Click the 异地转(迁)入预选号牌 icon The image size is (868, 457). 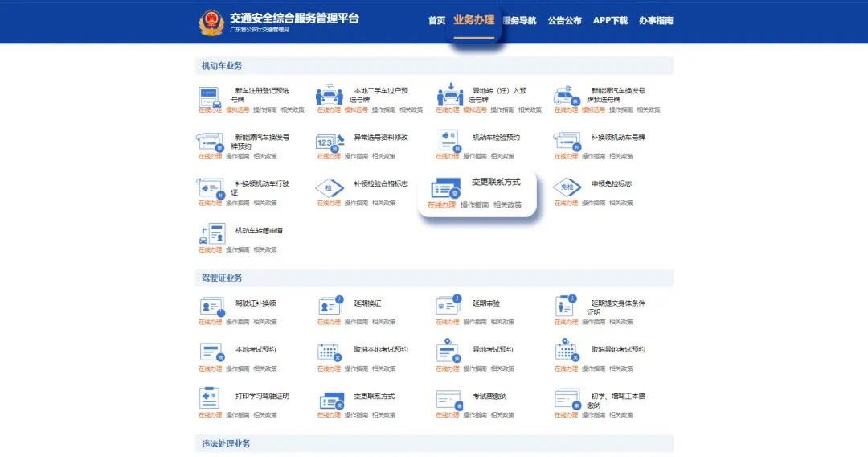pyautogui.click(x=449, y=95)
